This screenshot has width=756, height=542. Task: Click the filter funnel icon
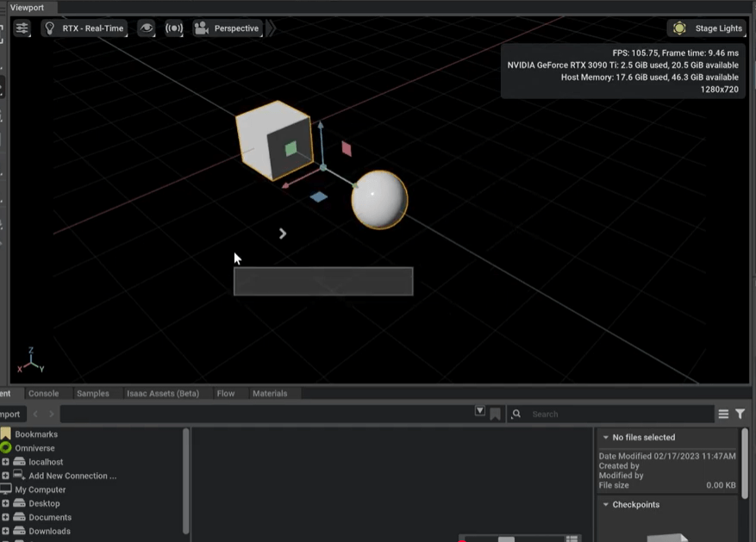coord(740,414)
